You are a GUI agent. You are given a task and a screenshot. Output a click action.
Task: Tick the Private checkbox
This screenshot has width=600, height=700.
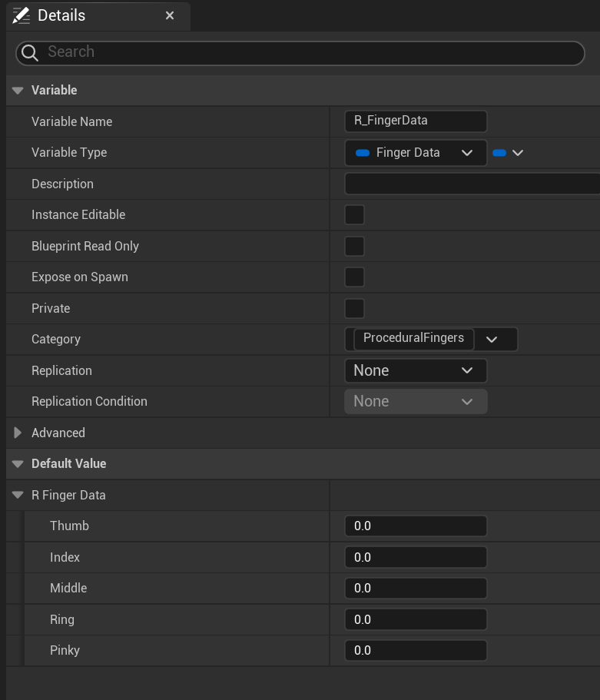[354, 308]
